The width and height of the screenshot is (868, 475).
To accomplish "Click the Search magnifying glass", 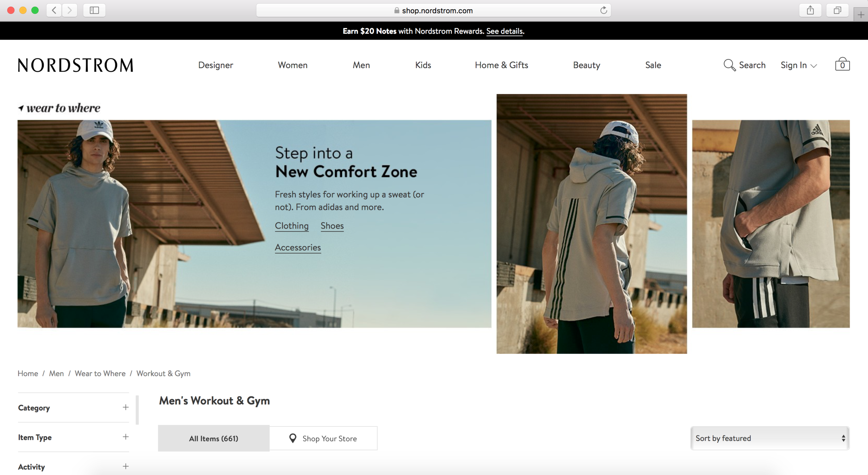I will pyautogui.click(x=729, y=65).
